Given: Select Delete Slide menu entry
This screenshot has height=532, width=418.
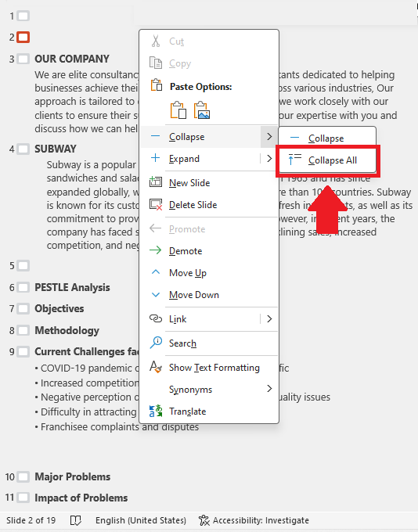Looking at the screenshot, I should (x=209, y=205).
